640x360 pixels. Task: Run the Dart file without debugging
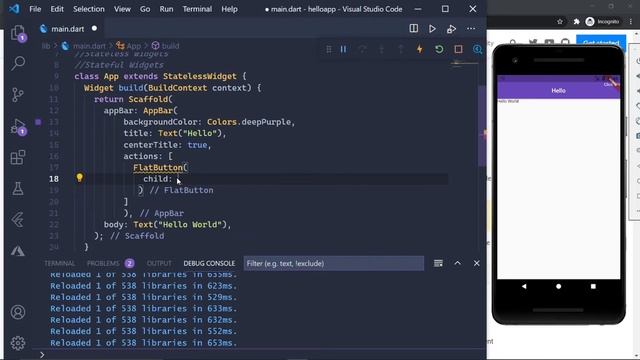coord(432,29)
